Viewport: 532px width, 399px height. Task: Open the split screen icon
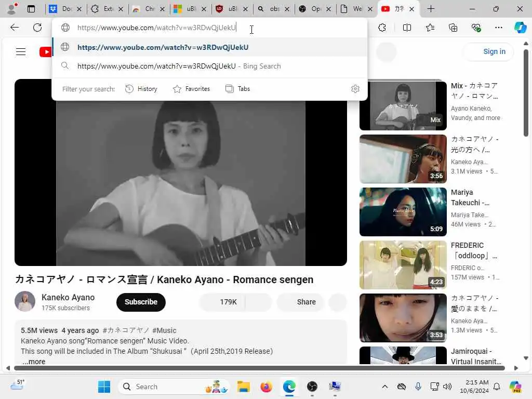(x=407, y=28)
